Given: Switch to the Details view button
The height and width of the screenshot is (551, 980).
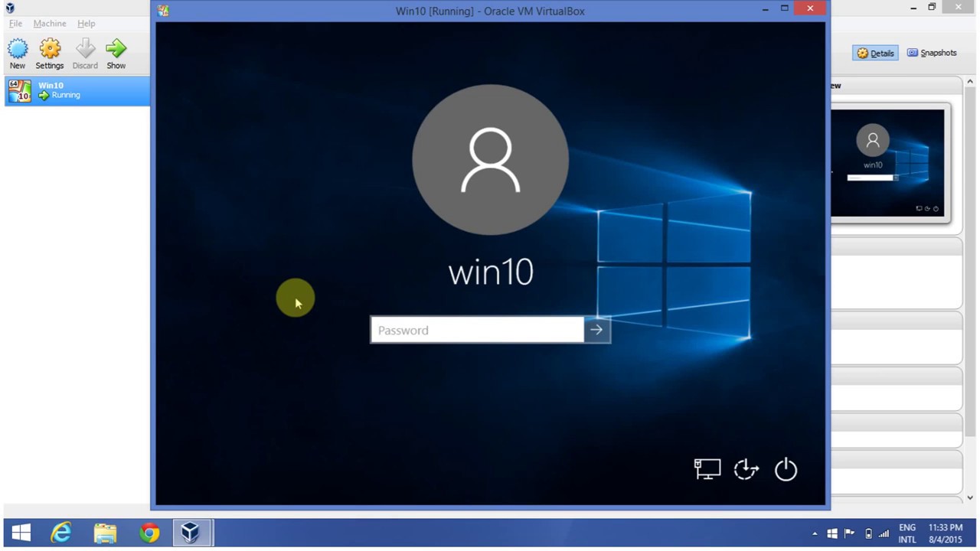Looking at the screenshot, I should click(x=875, y=53).
